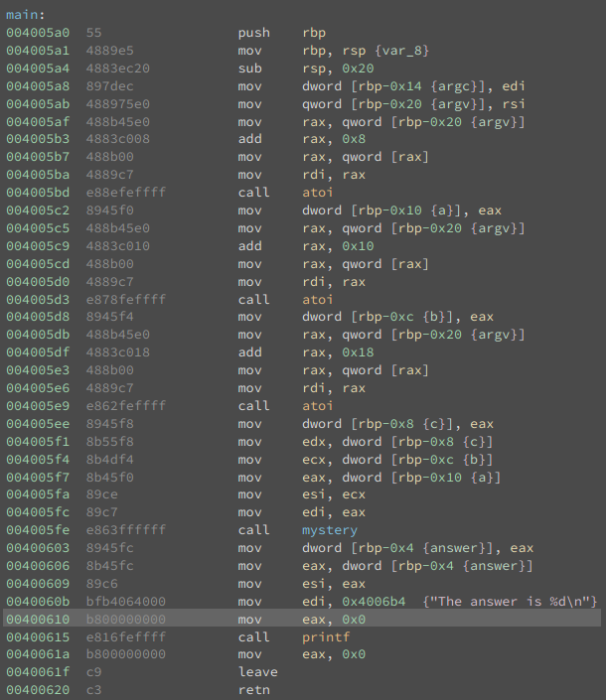
Task: Follow the mystery function call
Action: click(330, 530)
